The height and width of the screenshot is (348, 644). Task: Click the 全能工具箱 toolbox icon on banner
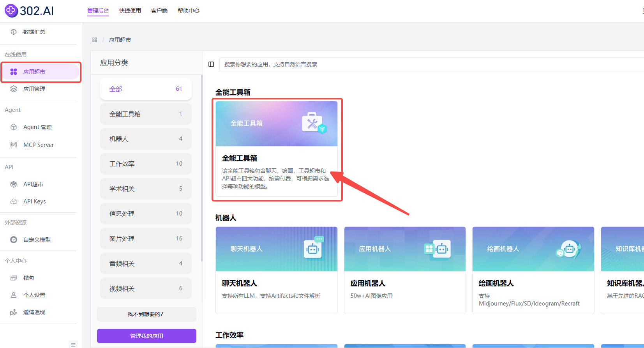coord(314,123)
